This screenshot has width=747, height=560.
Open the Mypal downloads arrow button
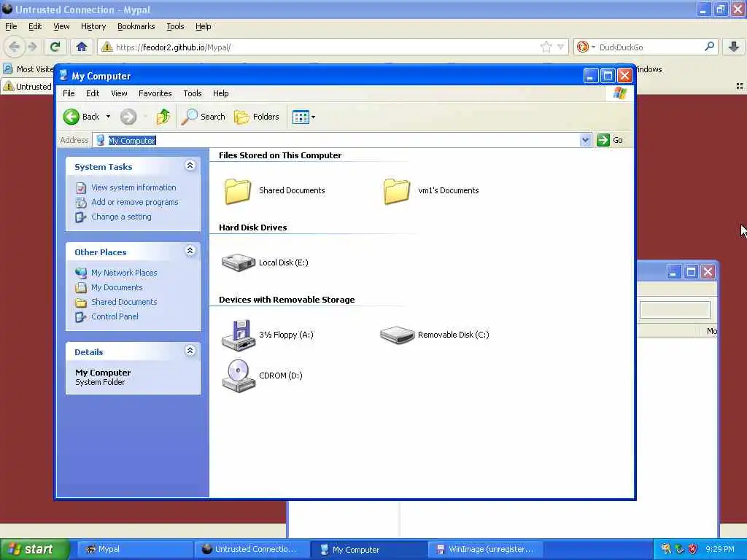pos(734,47)
